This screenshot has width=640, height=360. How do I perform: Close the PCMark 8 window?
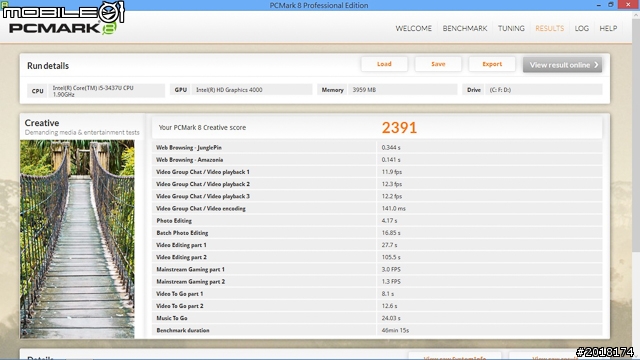click(628, 4)
